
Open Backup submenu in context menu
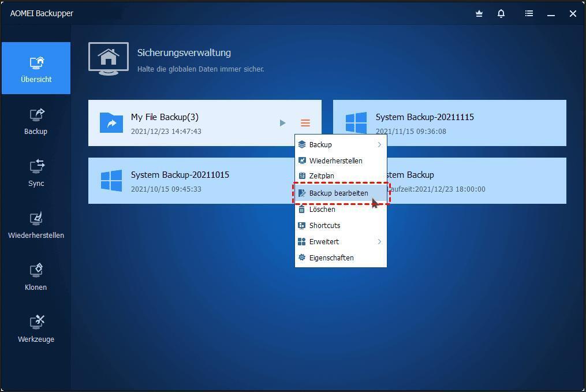tap(341, 144)
